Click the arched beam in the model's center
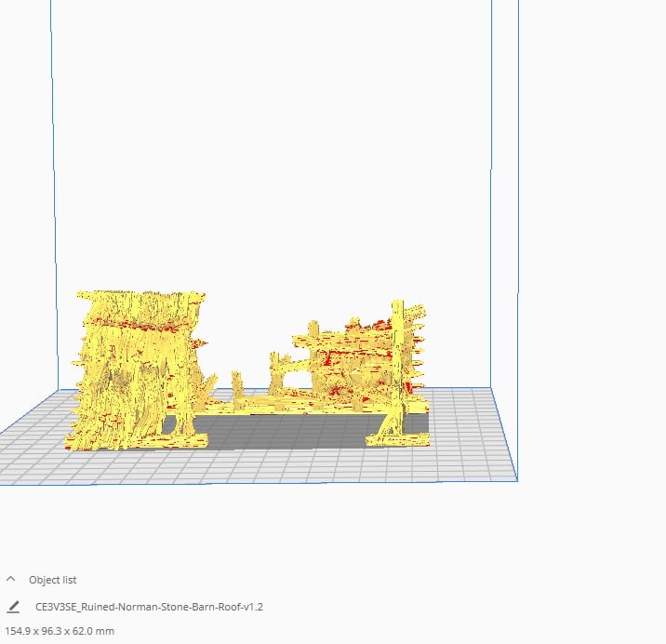The width and height of the screenshot is (666, 644). 293,368
